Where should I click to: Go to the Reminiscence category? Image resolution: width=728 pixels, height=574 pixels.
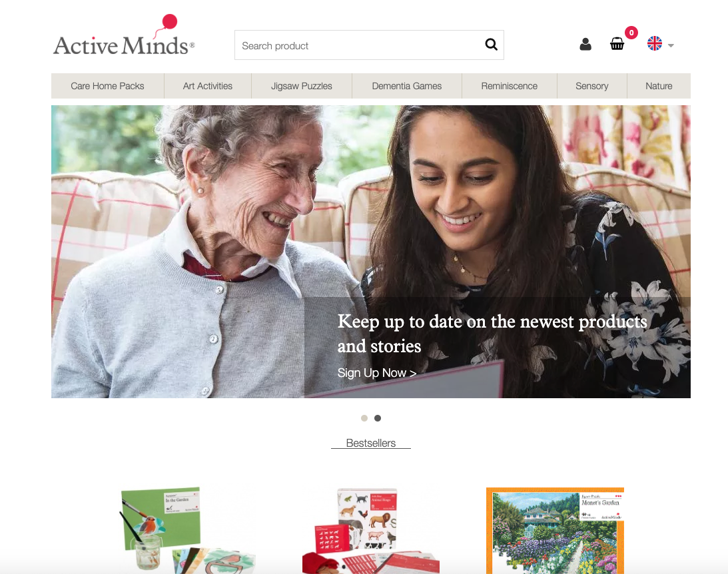pos(510,86)
